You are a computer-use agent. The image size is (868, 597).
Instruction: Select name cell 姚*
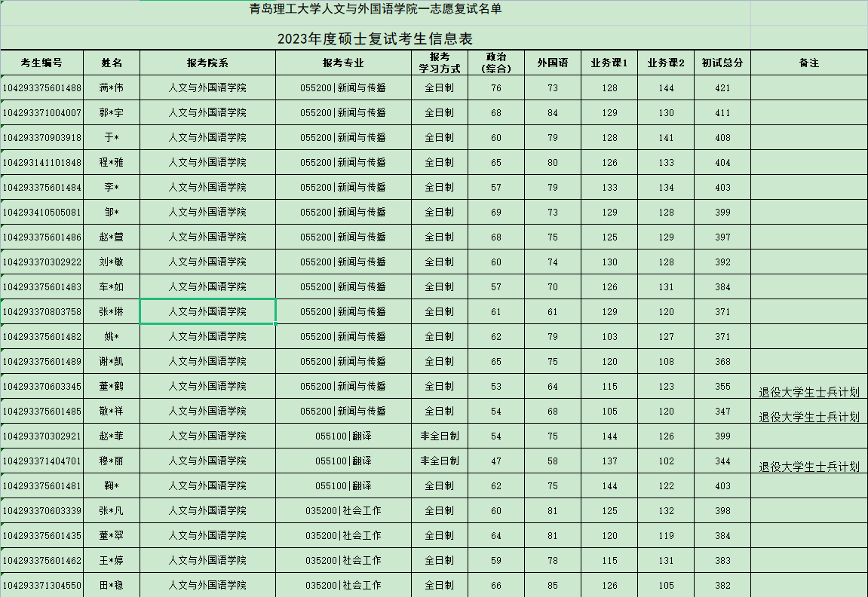112,336
